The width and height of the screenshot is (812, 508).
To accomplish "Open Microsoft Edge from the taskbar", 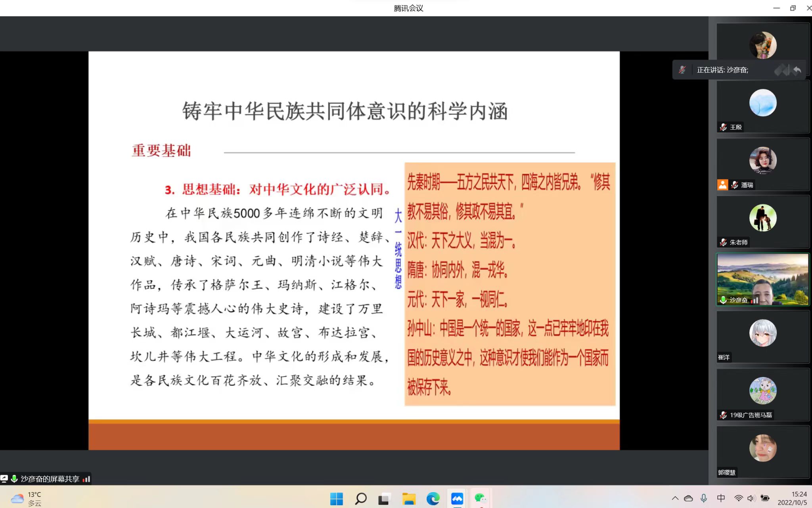I will coord(433,498).
